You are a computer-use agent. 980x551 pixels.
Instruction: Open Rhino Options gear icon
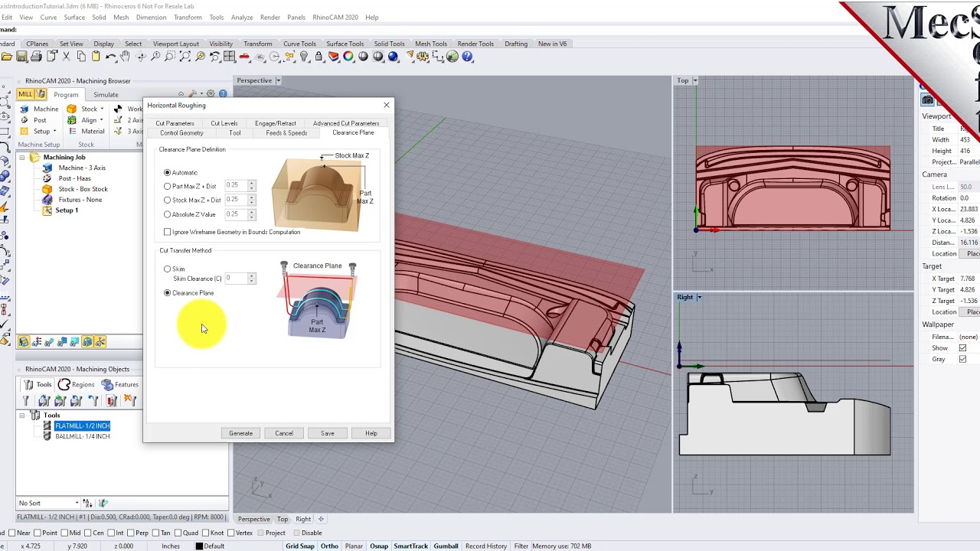(x=423, y=57)
